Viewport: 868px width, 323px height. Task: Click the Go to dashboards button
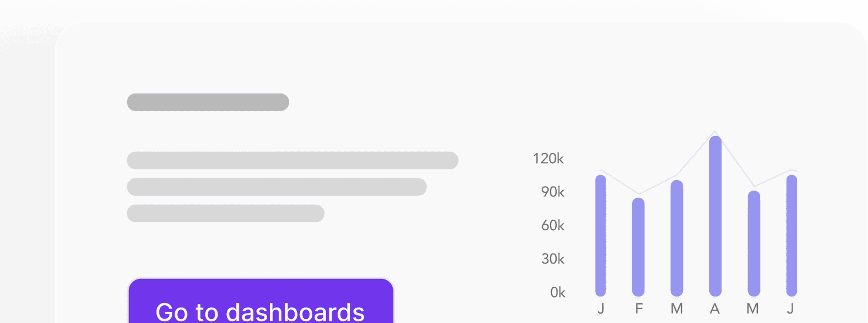pos(261,301)
